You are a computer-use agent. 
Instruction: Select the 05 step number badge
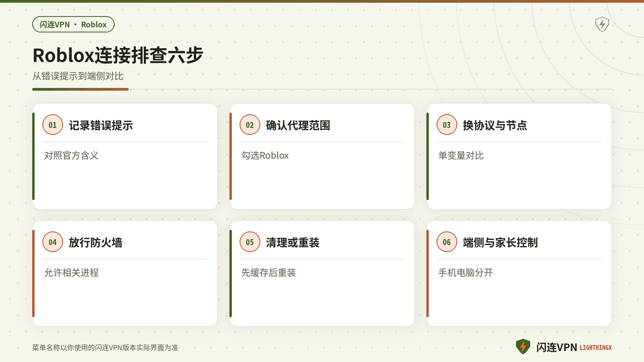(x=250, y=242)
